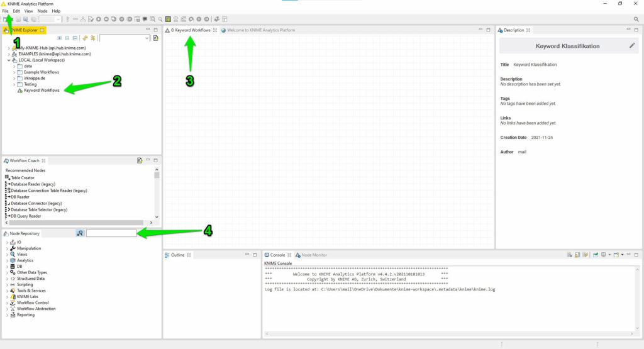Toggle the Console scroll lock icon
Screen dimensions: 644x349
coord(577,255)
